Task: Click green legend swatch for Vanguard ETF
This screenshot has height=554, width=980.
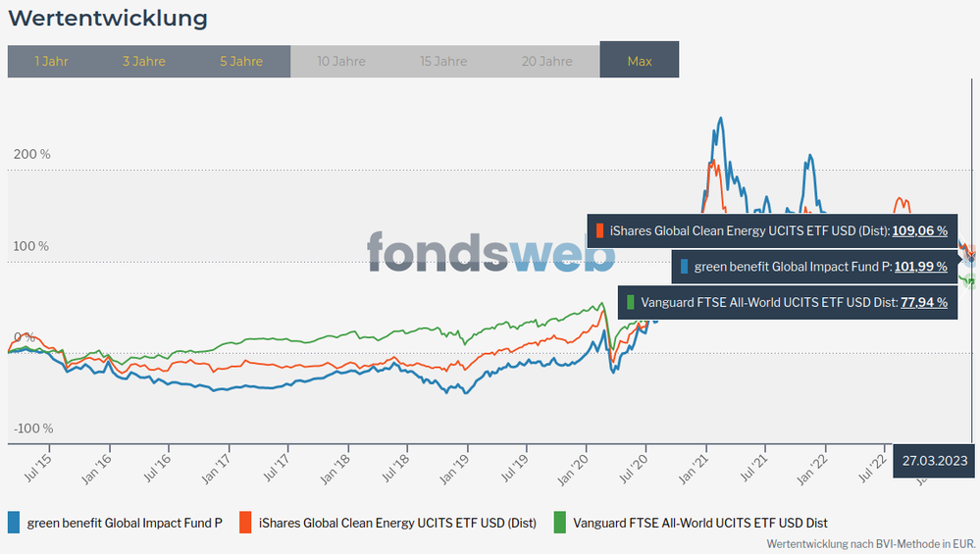Action: 560,523
